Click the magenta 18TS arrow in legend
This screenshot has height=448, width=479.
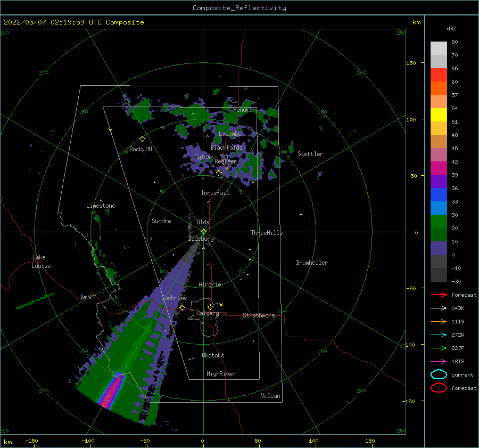[439, 362]
